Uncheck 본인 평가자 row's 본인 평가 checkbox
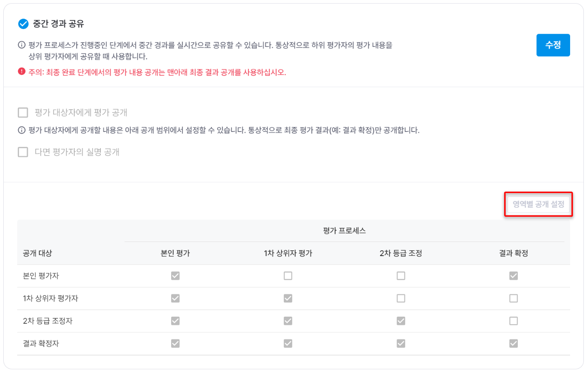This screenshot has width=588, height=371. pos(175,276)
